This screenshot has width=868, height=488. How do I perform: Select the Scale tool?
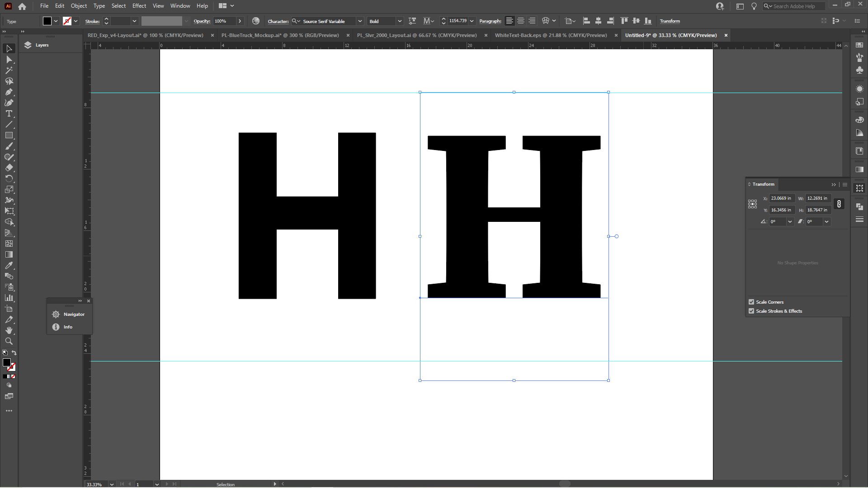[9, 189]
